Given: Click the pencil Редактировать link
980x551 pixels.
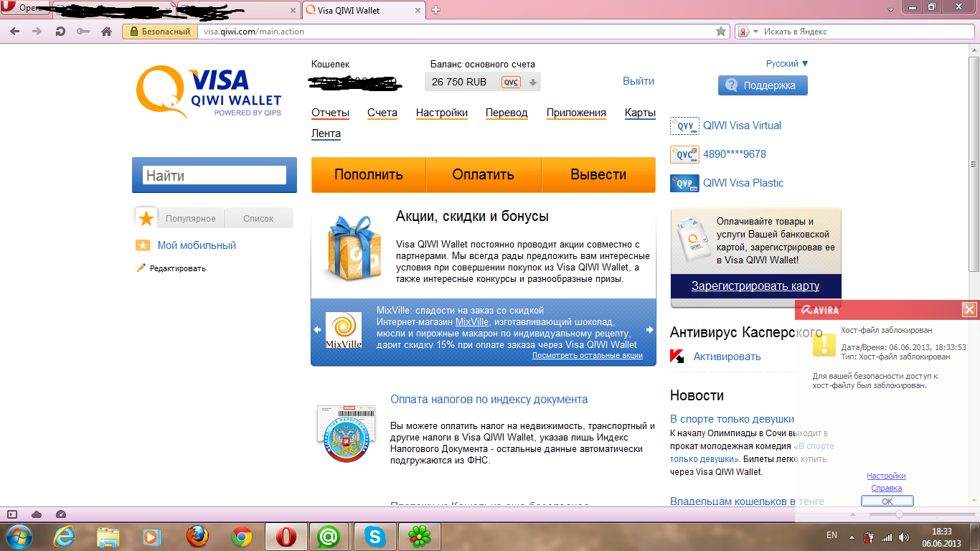Looking at the screenshot, I should tap(171, 268).
